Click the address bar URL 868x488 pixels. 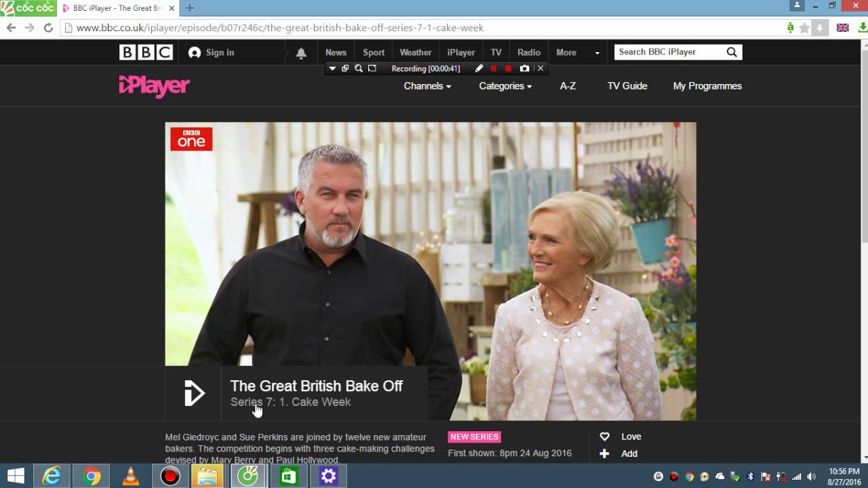[x=280, y=28]
